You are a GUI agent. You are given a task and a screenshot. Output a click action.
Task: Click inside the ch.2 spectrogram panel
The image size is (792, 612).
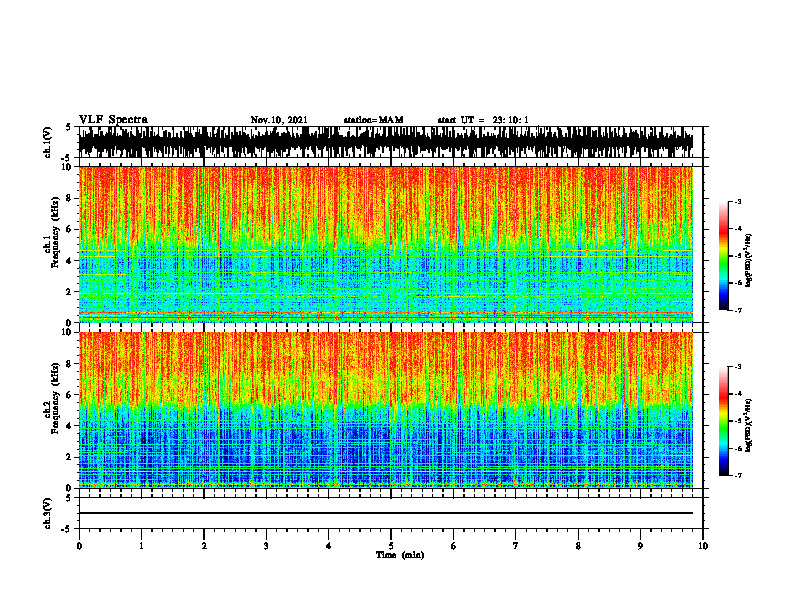point(386,410)
